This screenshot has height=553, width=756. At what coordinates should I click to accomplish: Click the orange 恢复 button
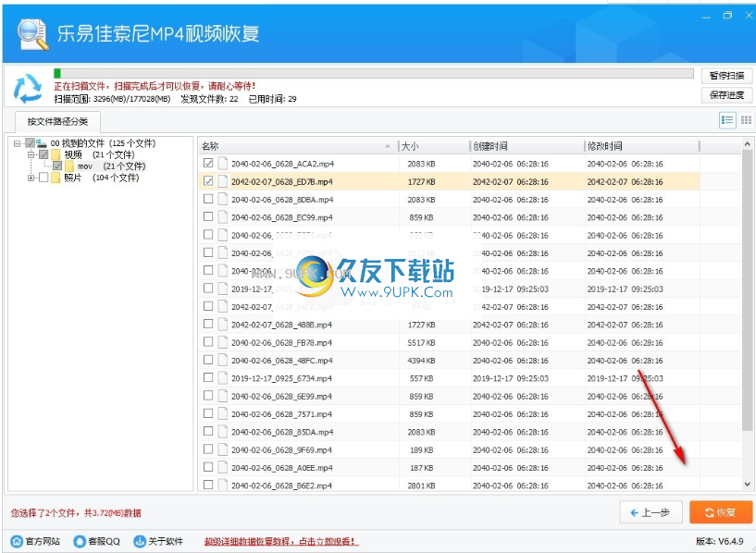pyautogui.click(x=721, y=512)
